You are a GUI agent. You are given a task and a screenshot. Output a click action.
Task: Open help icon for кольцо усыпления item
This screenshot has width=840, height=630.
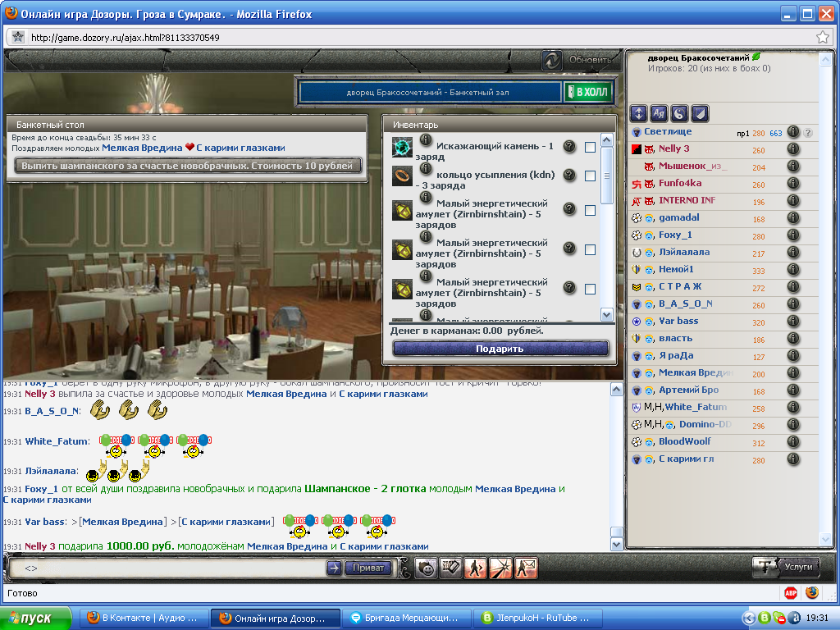click(570, 175)
